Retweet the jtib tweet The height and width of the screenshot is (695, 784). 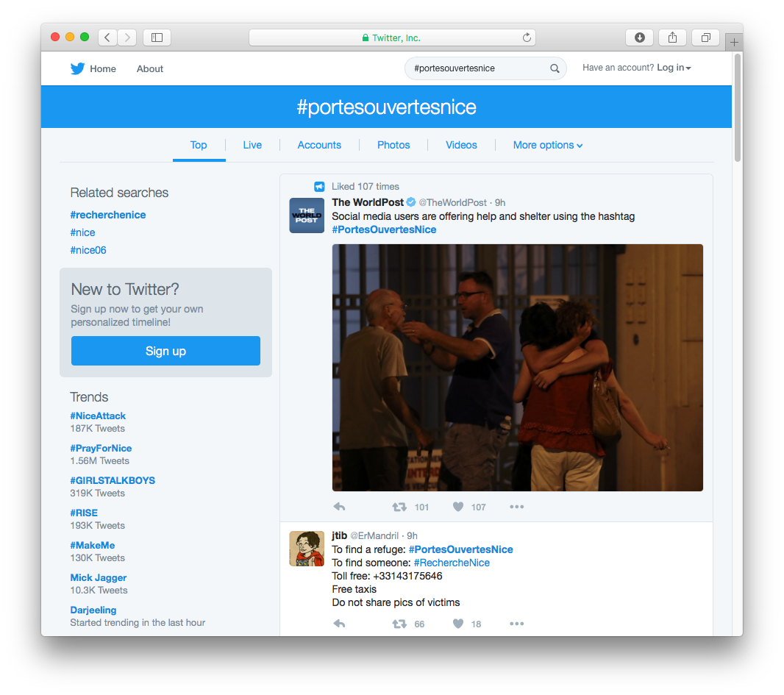click(399, 624)
